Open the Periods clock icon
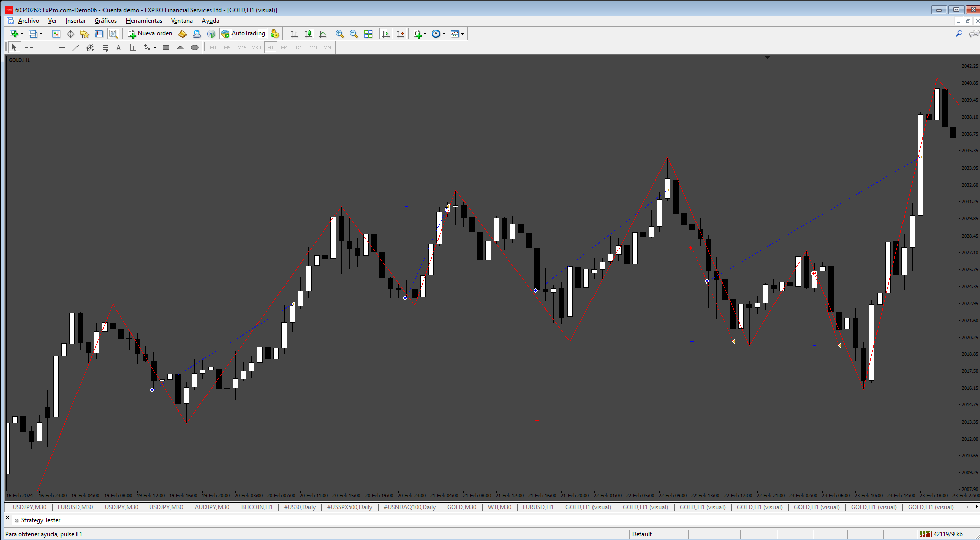Screen dimensions: 980x540 [x=436, y=34]
